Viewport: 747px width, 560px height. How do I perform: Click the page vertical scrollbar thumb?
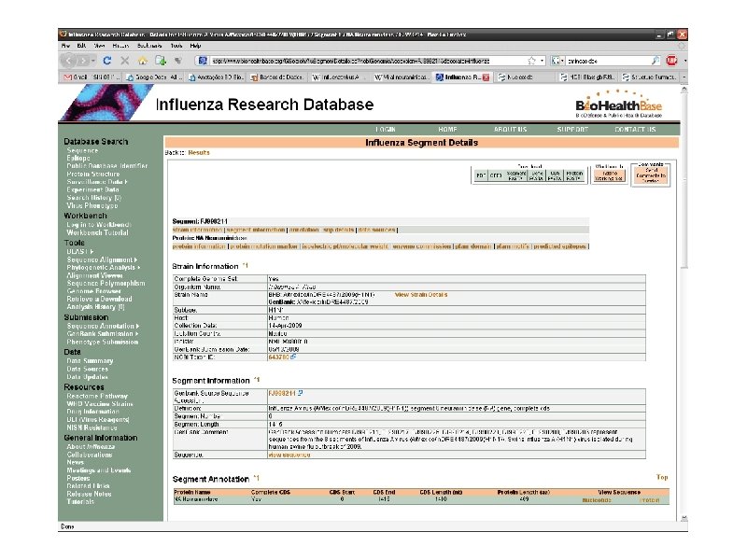tap(684, 181)
